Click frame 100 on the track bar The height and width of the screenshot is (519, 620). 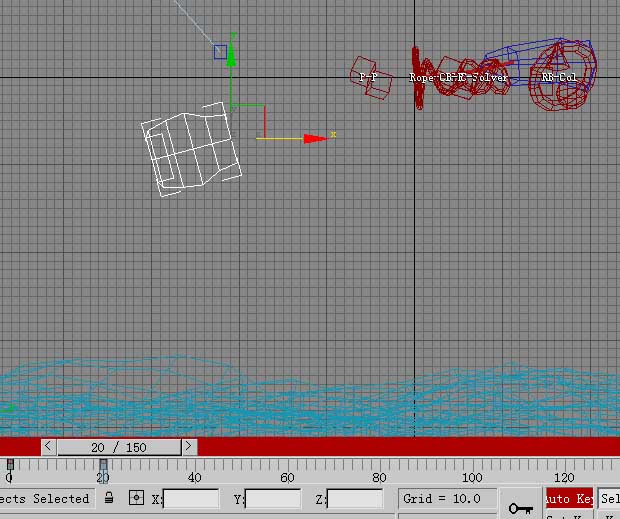point(472,477)
